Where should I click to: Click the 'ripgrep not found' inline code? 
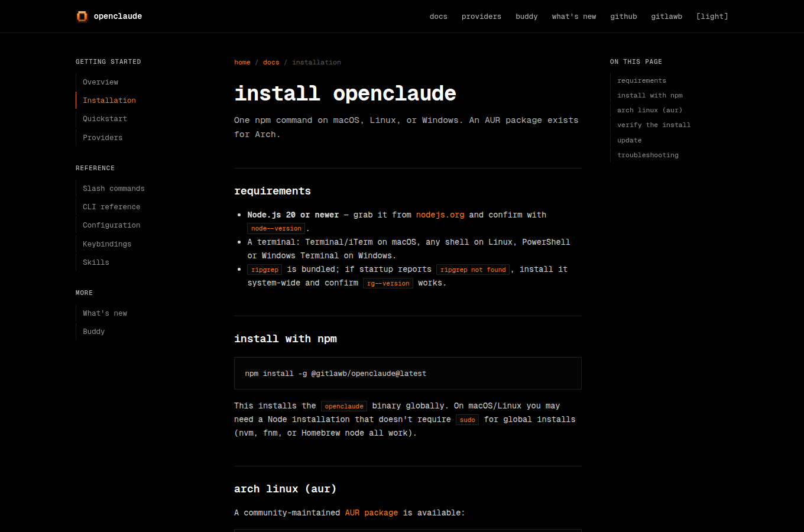pyautogui.click(x=473, y=270)
